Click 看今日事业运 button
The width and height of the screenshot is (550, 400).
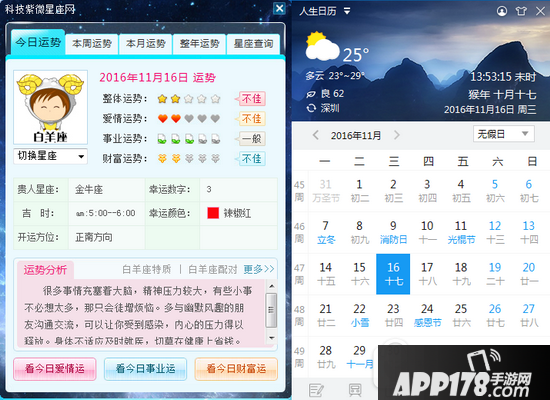coord(145,369)
